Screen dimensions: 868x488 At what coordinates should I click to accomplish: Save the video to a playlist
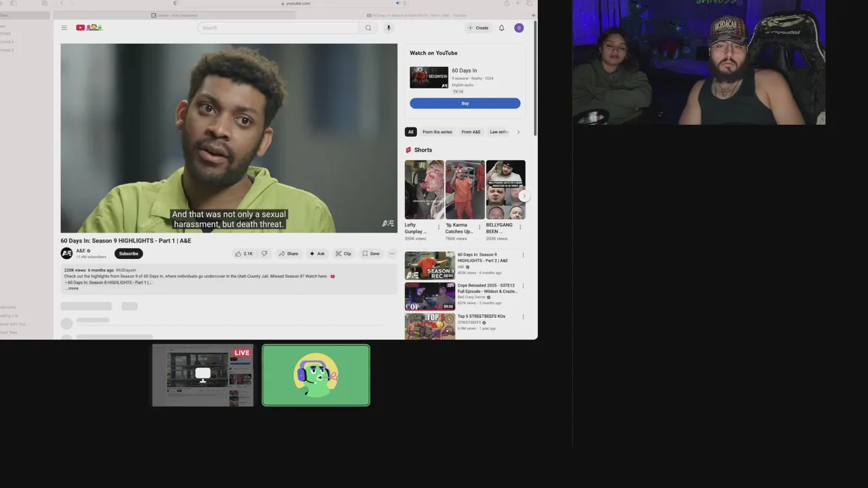(371, 253)
